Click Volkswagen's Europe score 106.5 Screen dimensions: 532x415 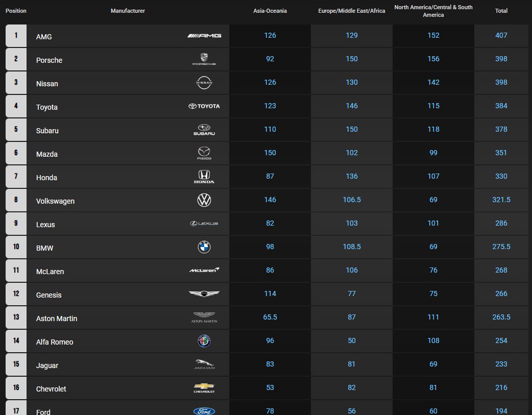pos(351,200)
